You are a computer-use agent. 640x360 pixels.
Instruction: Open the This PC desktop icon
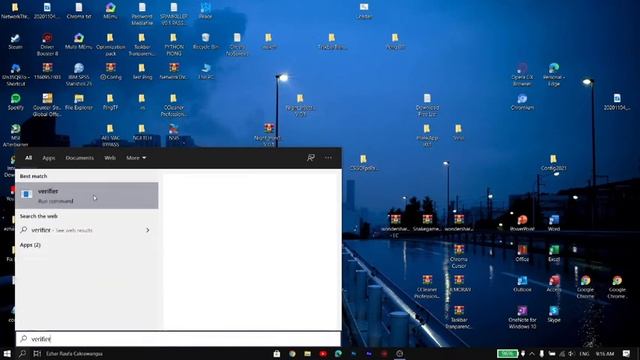tap(206, 71)
